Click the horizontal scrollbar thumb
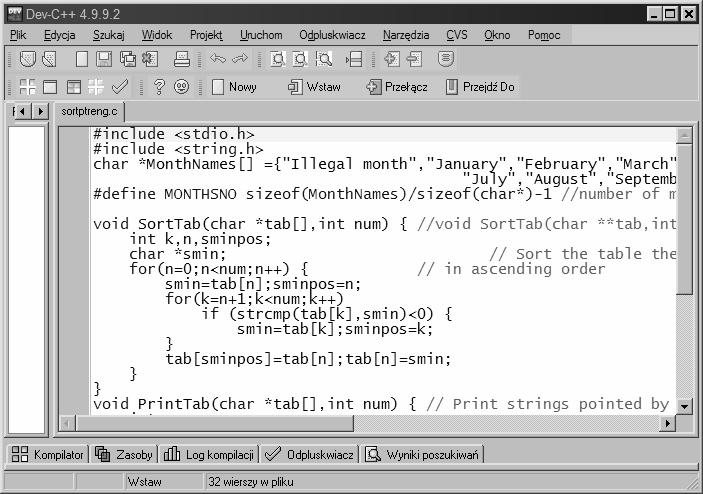Image resolution: width=703 pixels, height=494 pixels. tap(214, 423)
